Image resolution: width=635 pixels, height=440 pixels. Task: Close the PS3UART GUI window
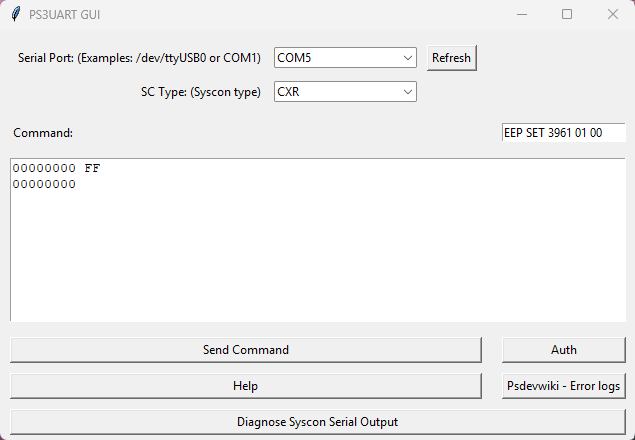point(612,15)
